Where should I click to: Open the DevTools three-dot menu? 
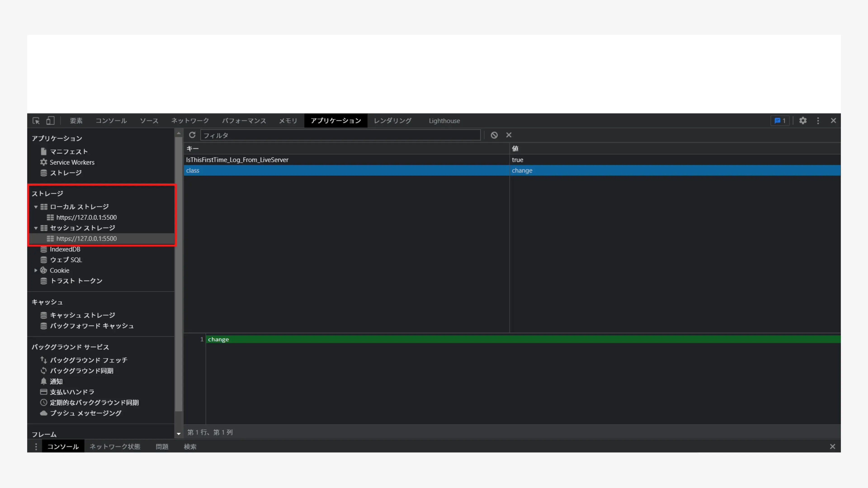(818, 121)
